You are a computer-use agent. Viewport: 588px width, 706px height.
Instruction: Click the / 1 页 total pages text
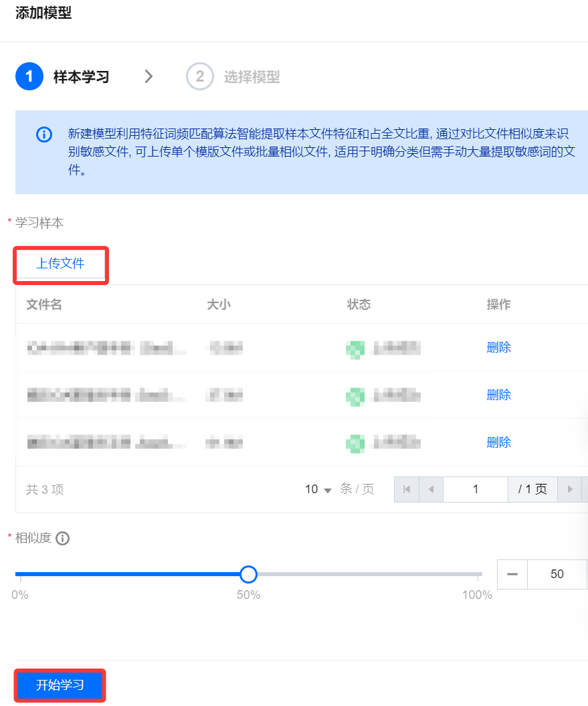[532, 489]
